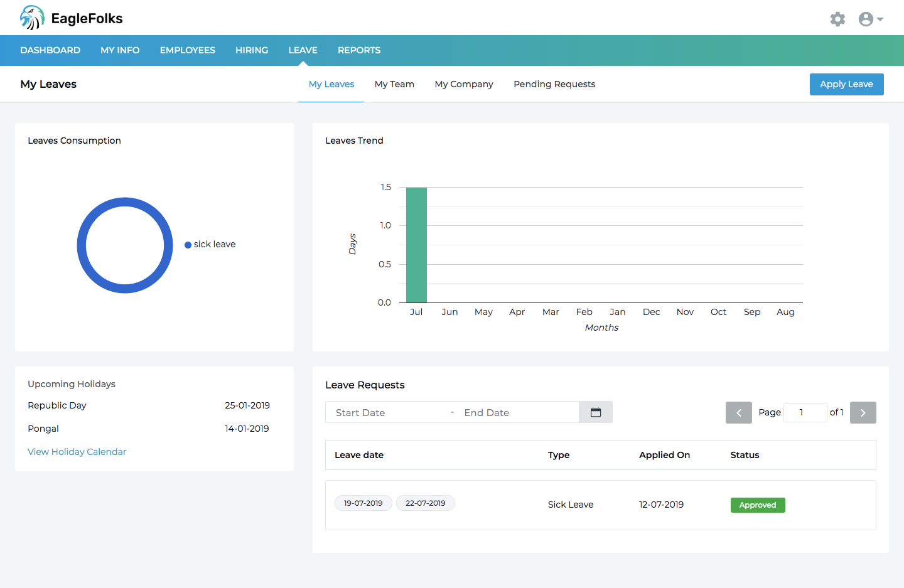The image size is (904, 588).
Task: Open the MY INFO menu
Action: (x=120, y=50)
